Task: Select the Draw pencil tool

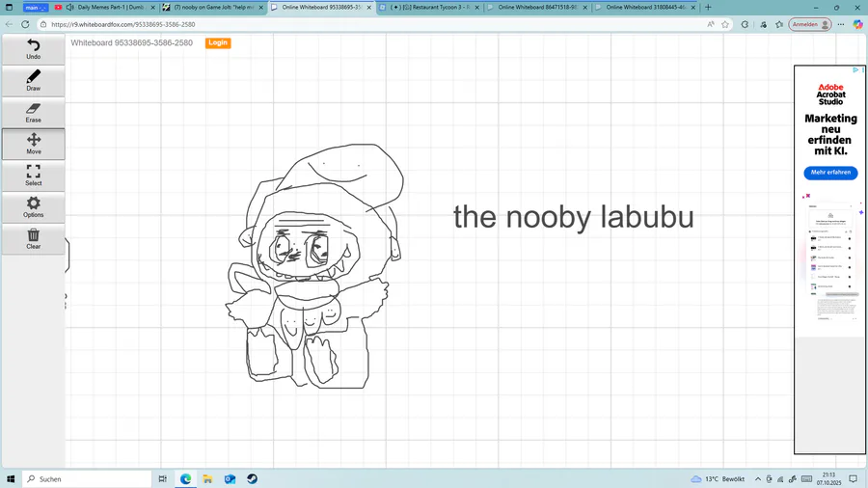Action: tap(33, 80)
